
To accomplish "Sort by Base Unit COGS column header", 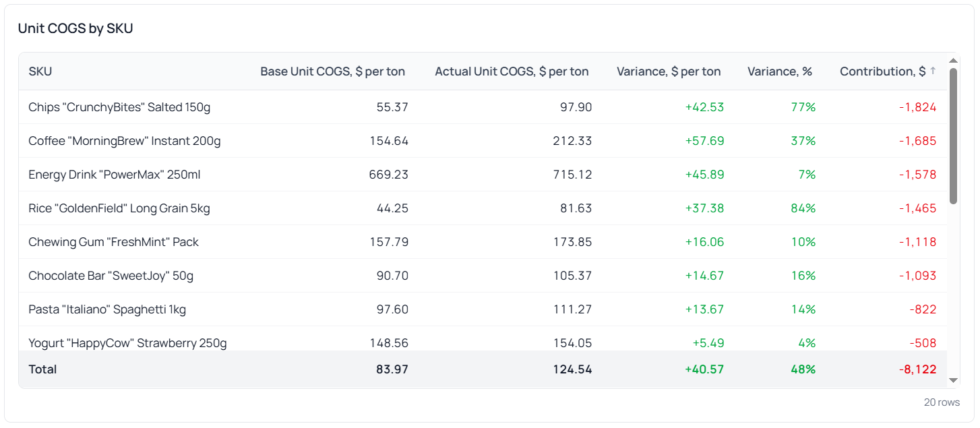I will (332, 71).
